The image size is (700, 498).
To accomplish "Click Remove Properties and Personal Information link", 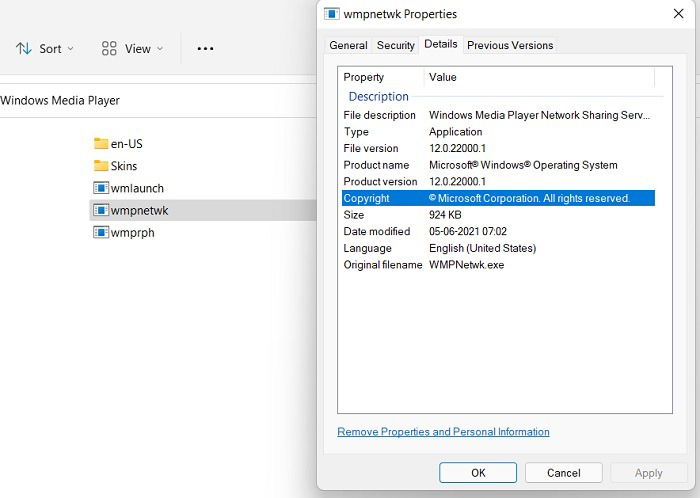I will coord(443,432).
